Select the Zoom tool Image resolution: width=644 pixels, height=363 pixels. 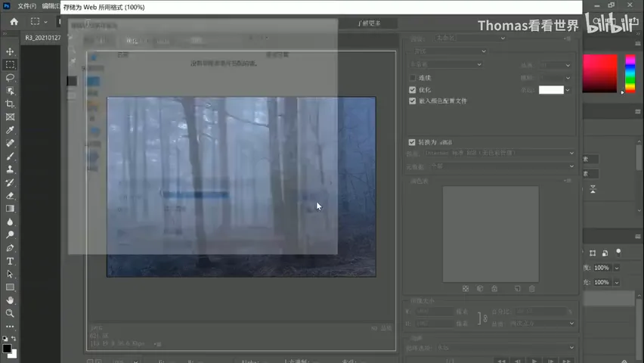(x=10, y=313)
